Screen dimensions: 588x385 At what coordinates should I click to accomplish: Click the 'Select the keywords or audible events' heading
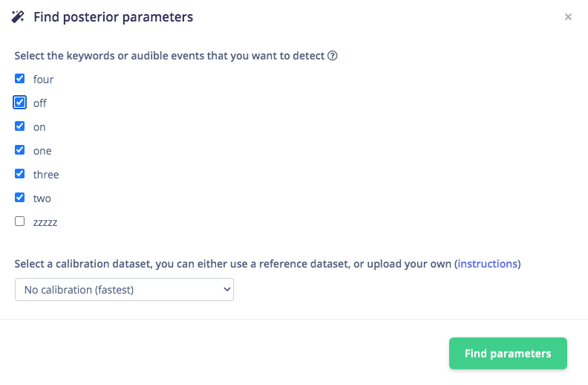coord(170,56)
